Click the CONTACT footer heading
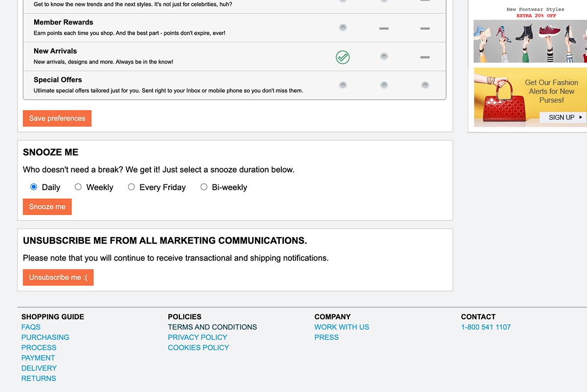 (478, 317)
